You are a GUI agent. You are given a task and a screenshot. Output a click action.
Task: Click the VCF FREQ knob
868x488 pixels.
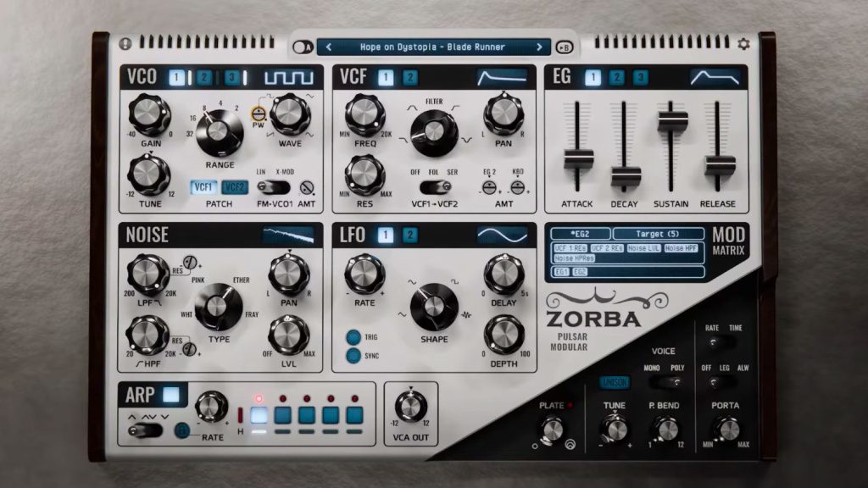pyautogui.click(x=364, y=114)
